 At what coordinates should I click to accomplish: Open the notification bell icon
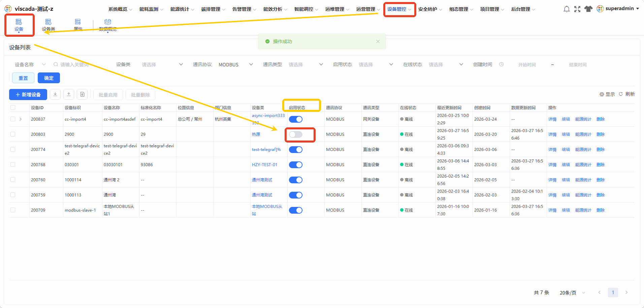pos(567,9)
